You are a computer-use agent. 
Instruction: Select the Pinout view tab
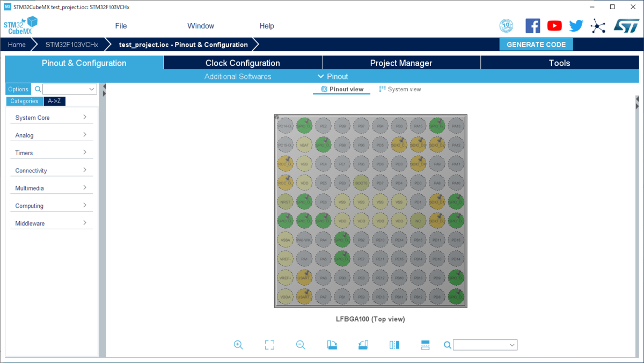[x=342, y=89]
